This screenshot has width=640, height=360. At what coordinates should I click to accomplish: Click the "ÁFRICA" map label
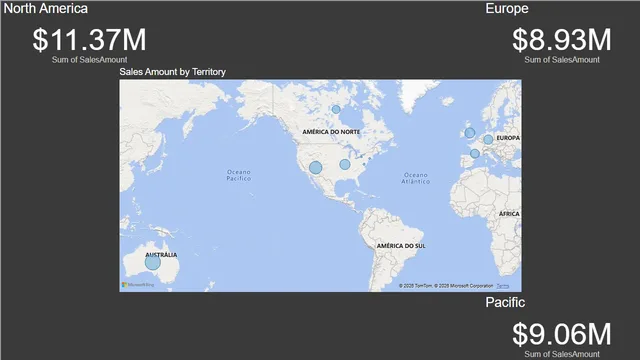click(509, 214)
